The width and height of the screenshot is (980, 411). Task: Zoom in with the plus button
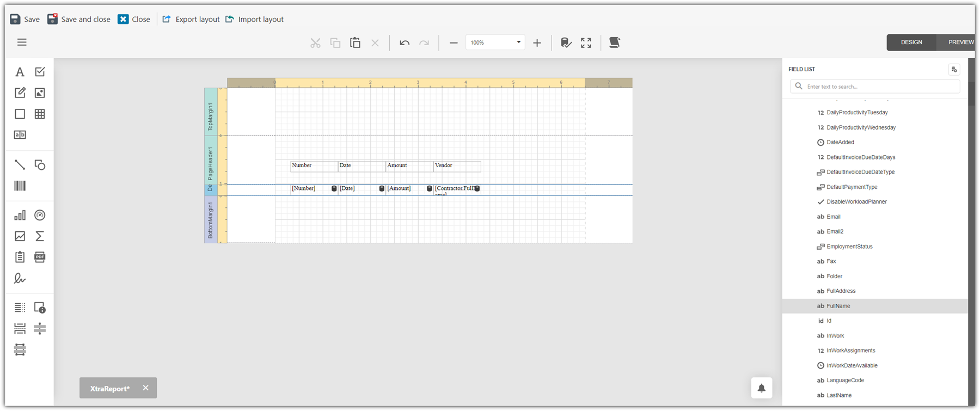(537, 42)
